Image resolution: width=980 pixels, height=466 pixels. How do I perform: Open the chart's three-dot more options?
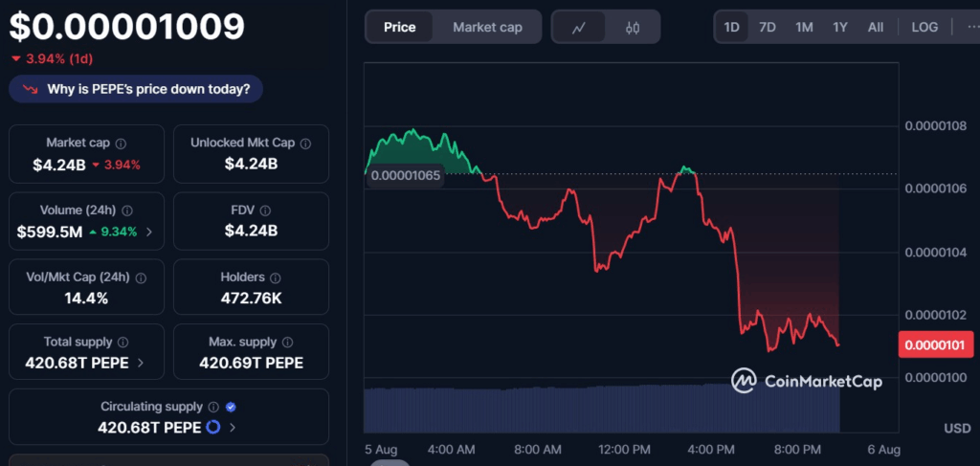click(x=972, y=27)
